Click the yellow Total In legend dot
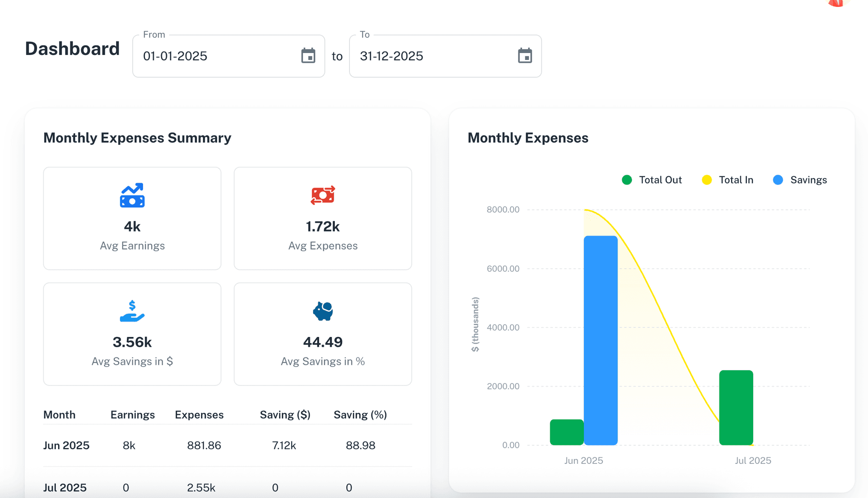The height and width of the screenshot is (498, 868). tap(707, 180)
